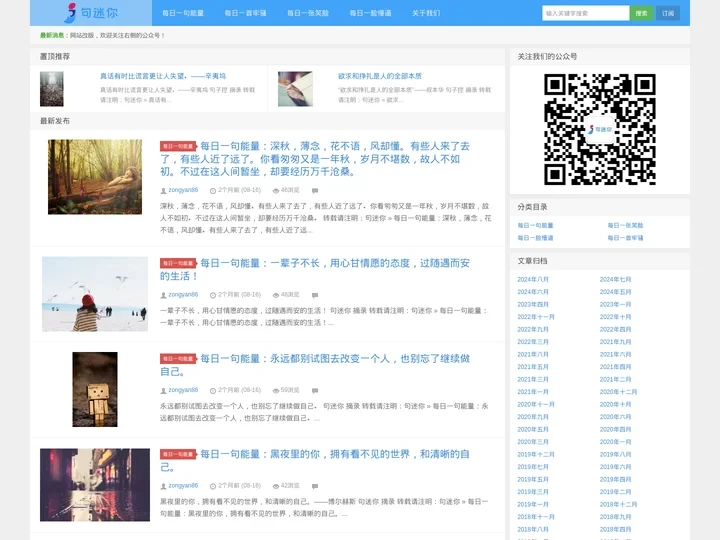
Task: Open archive 2018年十二月
Action: coord(619,504)
